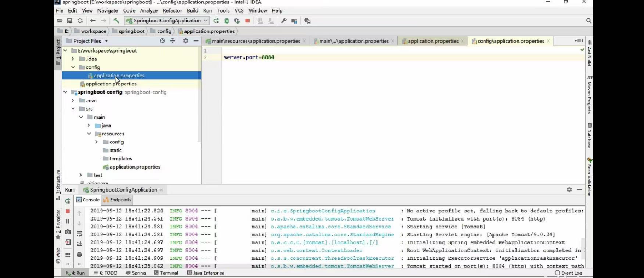
Task: Switch to the Endpoints tab
Action: pyautogui.click(x=117, y=200)
